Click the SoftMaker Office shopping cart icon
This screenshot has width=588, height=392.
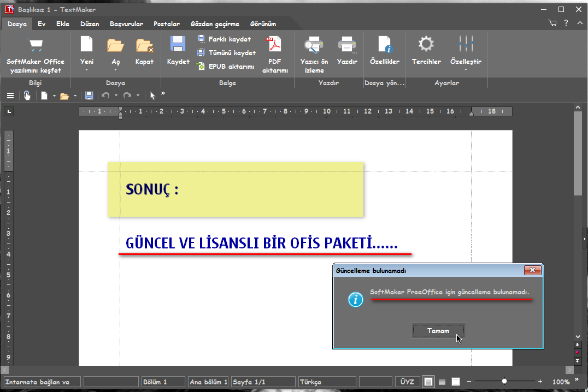point(36,45)
